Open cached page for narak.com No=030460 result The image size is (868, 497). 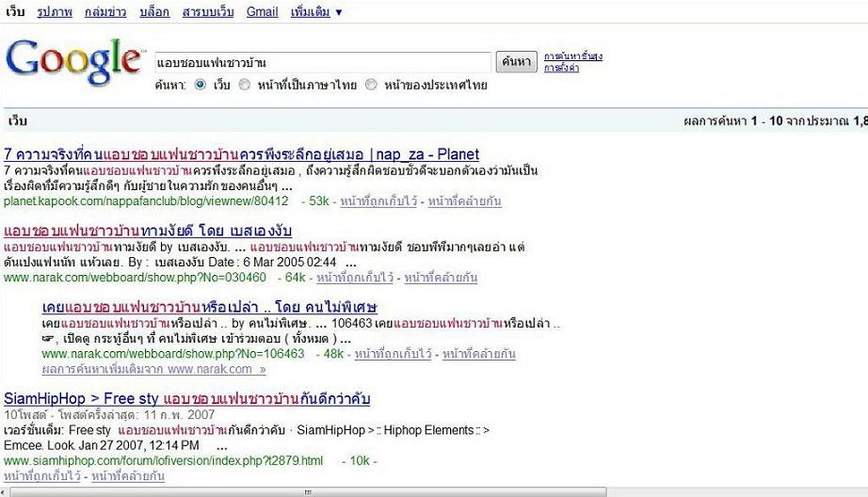pos(355,278)
